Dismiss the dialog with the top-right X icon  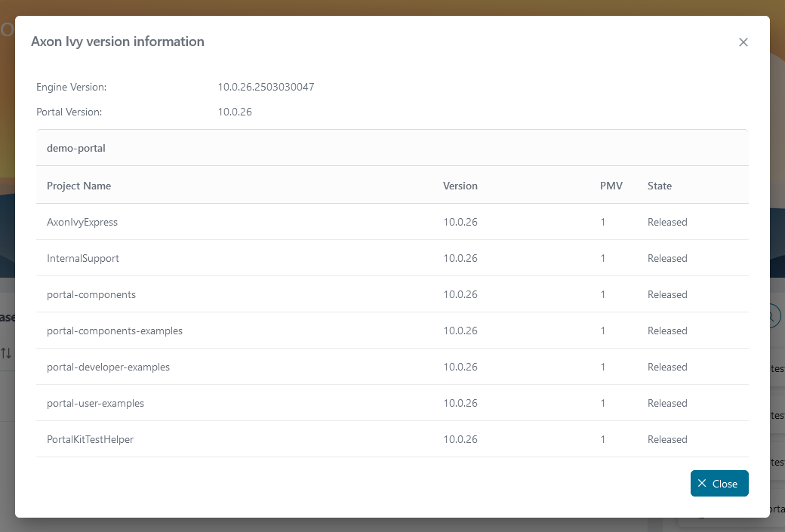(743, 42)
